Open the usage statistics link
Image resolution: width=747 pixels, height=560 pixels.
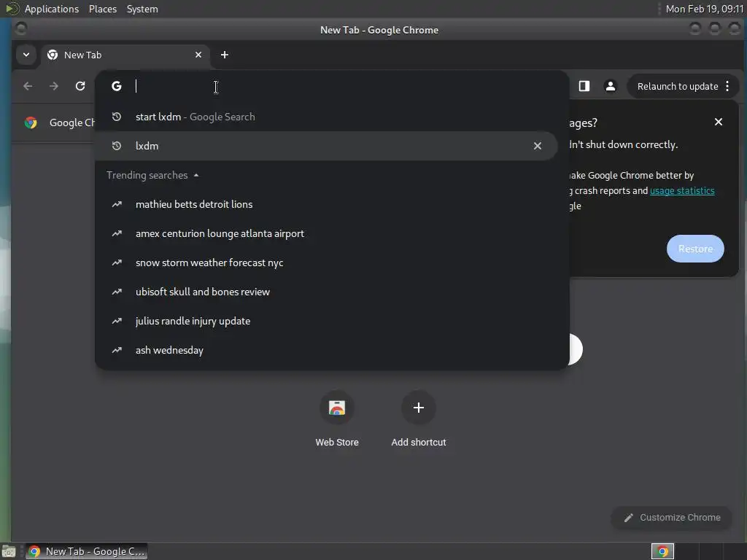[x=682, y=190]
